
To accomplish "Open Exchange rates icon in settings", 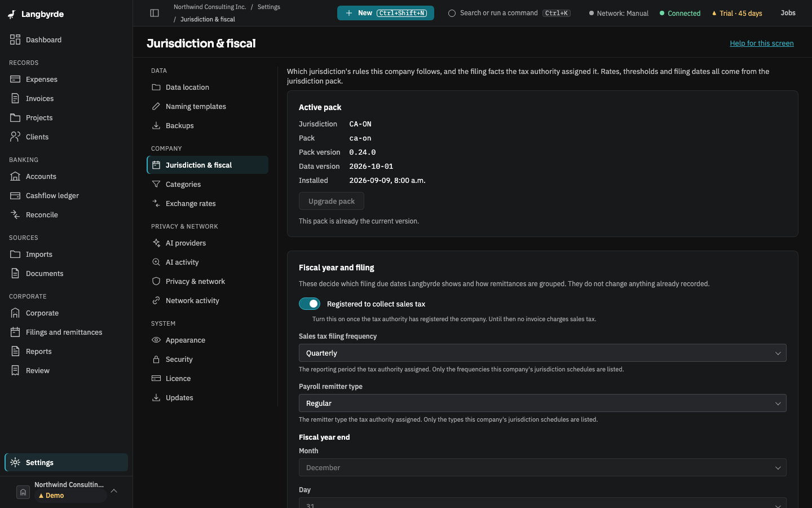I will point(156,203).
